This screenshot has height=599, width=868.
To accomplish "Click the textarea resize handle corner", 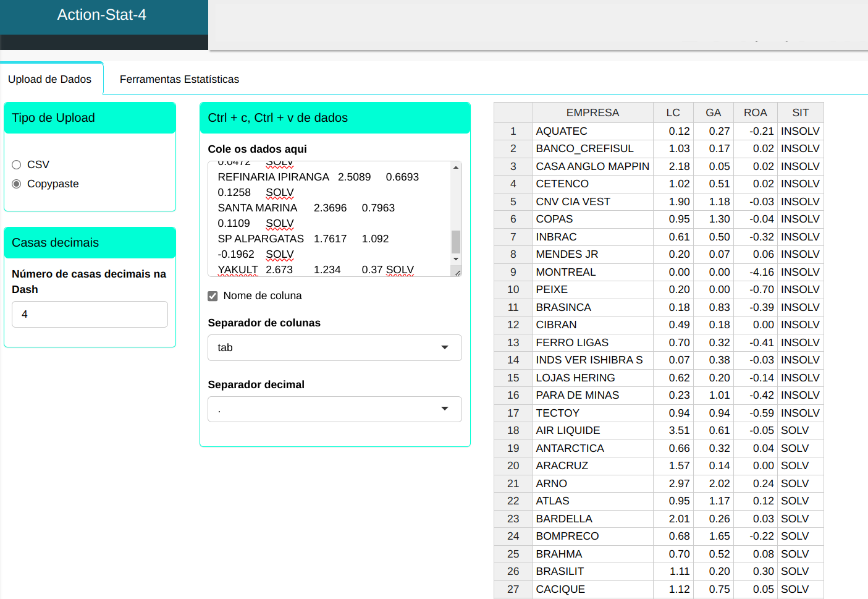I will click(x=457, y=273).
